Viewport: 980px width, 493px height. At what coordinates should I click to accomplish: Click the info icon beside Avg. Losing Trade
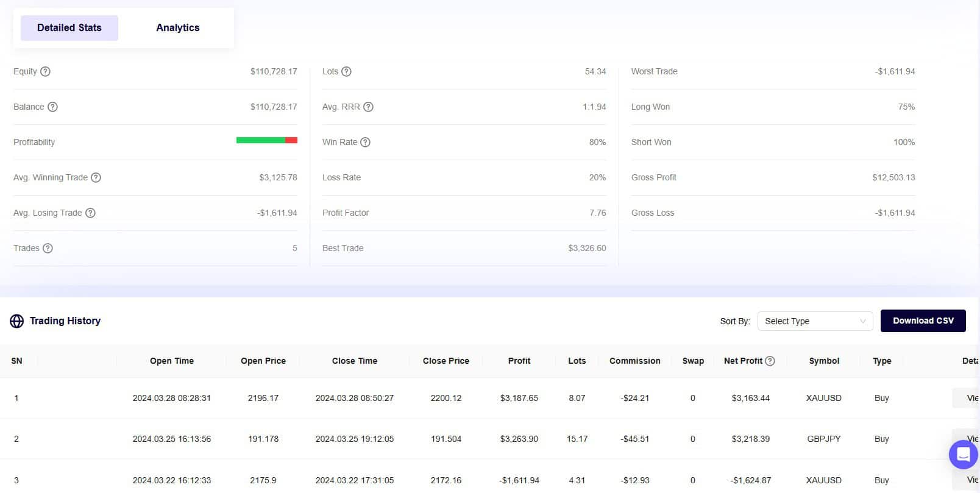[90, 213]
